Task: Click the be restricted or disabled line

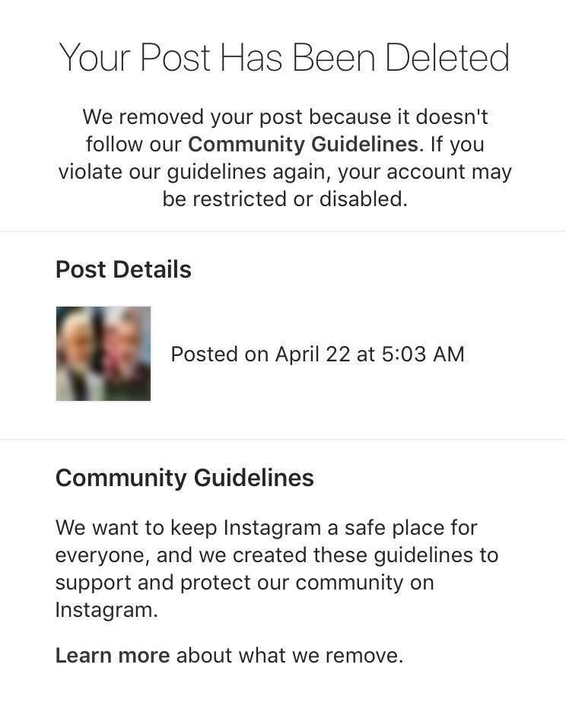Action: point(285,199)
